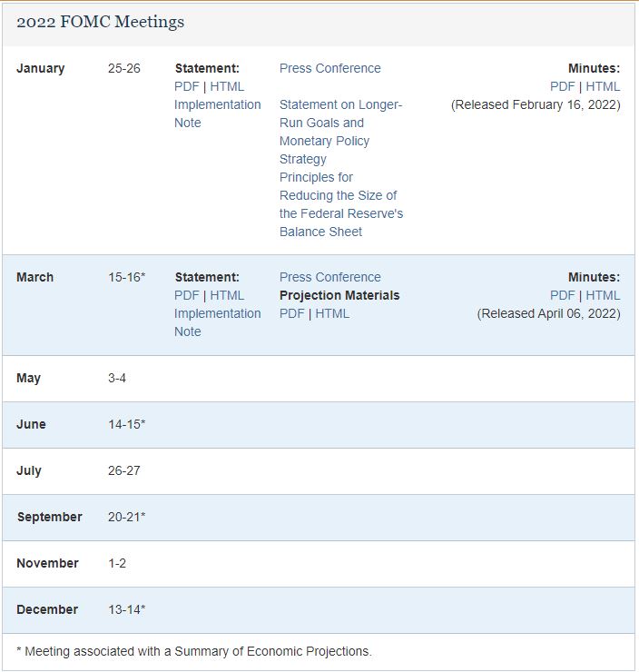Click the March 'Minutes:' label
The width and height of the screenshot is (639, 672).
click(x=594, y=277)
